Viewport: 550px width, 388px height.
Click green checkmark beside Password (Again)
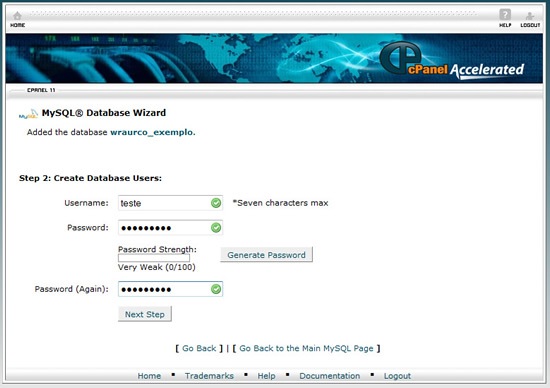click(x=216, y=289)
